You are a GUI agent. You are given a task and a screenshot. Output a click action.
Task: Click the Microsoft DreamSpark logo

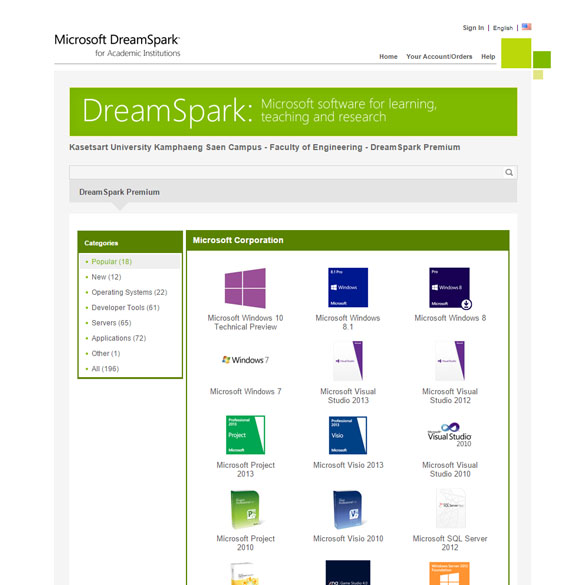(117, 45)
